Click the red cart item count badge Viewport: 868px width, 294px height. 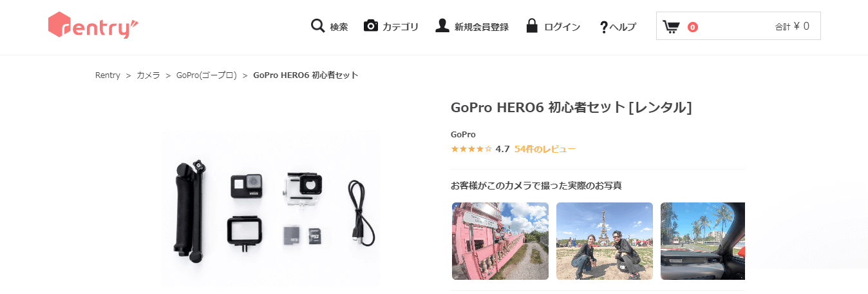[693, 27]
